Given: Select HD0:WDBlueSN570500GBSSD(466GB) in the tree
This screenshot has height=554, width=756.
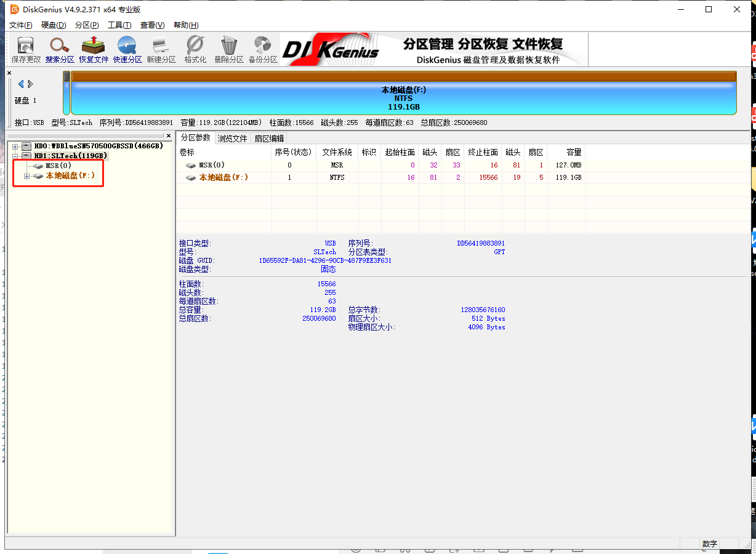Looking at the screenshot, I should click(x=99, y=146).
